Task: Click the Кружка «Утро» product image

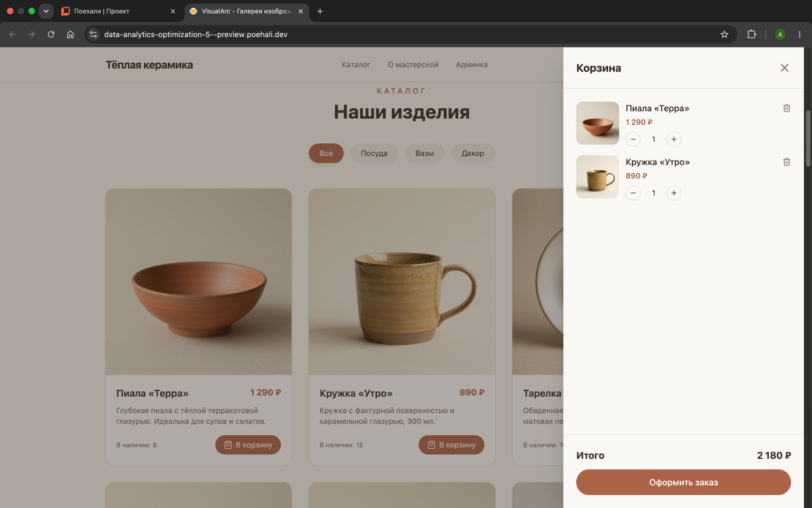Action: pyautogui.click(x=402, y=282)
